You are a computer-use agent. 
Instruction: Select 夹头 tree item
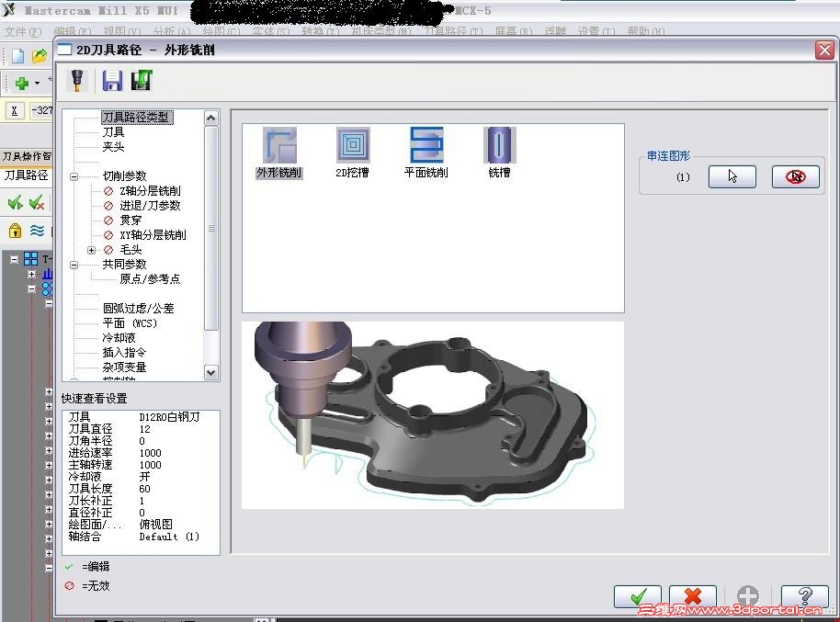tap(113, 146)
